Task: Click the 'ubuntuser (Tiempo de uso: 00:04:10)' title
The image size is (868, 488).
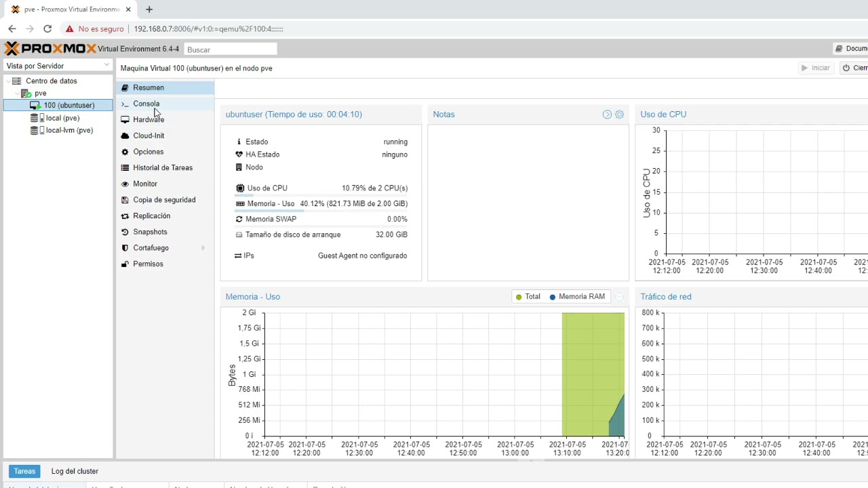Action: coord(294,115)
